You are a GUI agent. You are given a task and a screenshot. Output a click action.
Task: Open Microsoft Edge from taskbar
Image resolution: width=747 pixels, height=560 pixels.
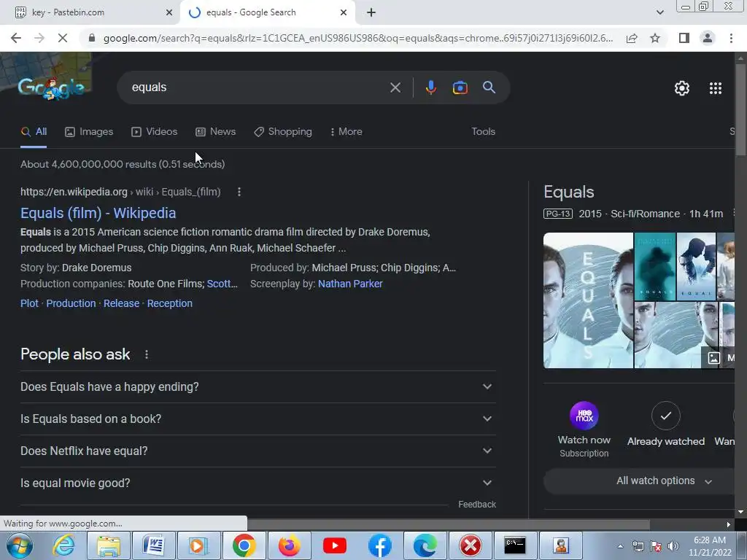tap(425, 545)
